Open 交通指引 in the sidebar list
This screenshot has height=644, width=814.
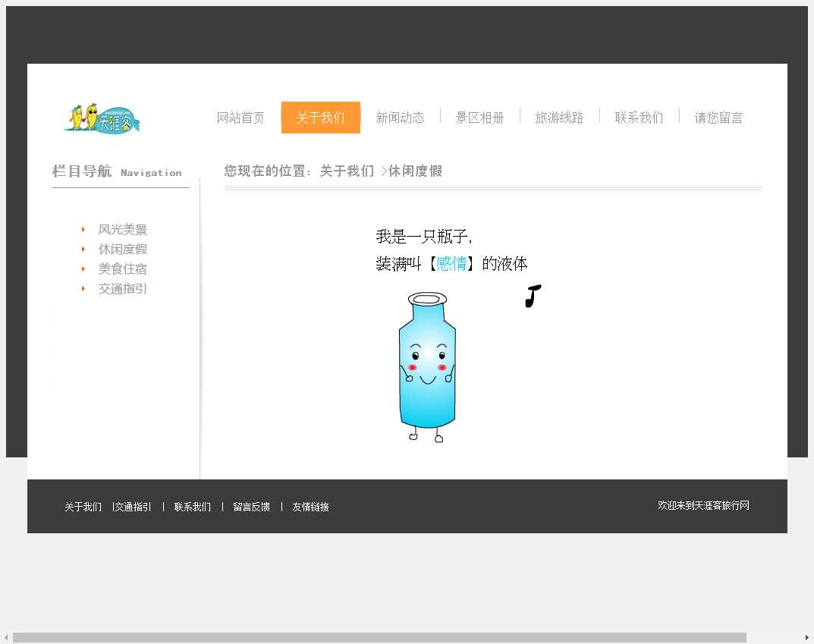tap(122, 289)
